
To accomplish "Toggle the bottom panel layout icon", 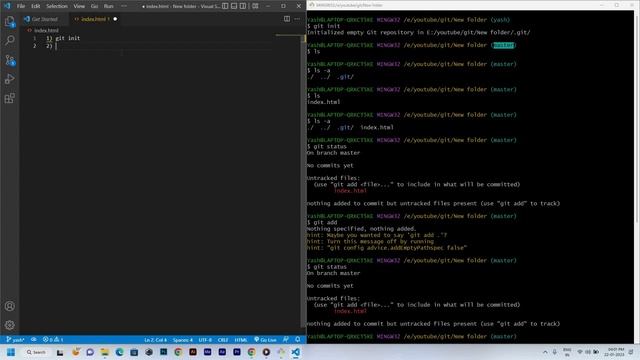I will [x=234, y=6].
